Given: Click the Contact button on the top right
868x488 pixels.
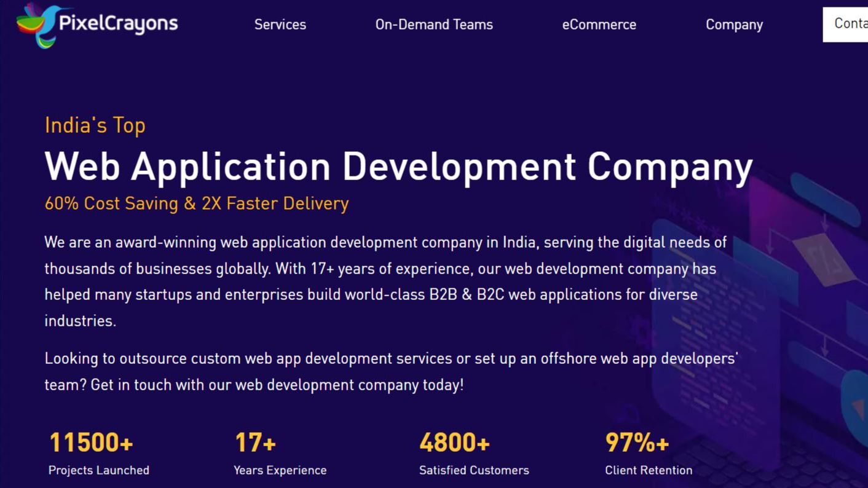Looking at the screenshot, I should point(848,24).
